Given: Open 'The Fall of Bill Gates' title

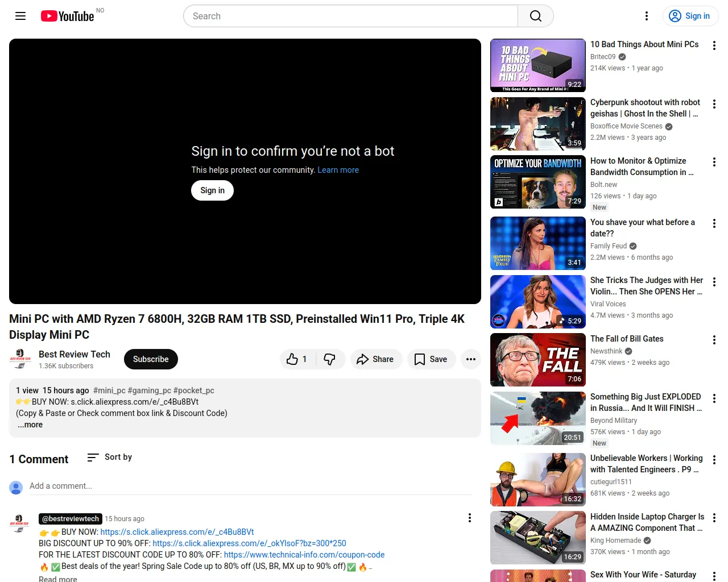Looking at the screenshot, I should coord(627,339).
